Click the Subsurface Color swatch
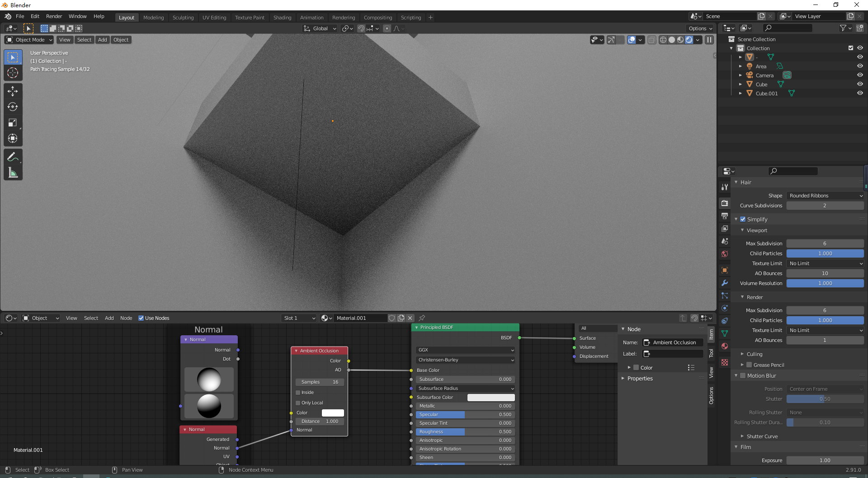This screenshot has height=478, width=868. point(491,398)
